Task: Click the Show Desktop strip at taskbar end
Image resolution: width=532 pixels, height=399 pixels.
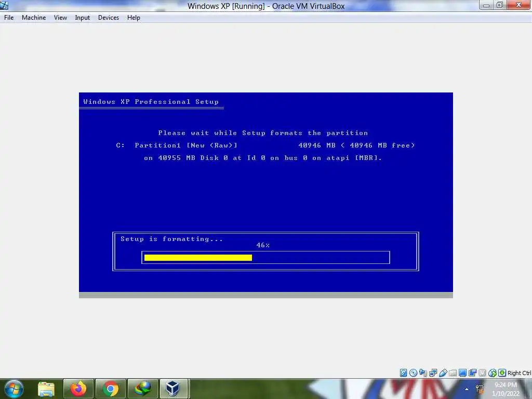Action: tap(528, 389)
